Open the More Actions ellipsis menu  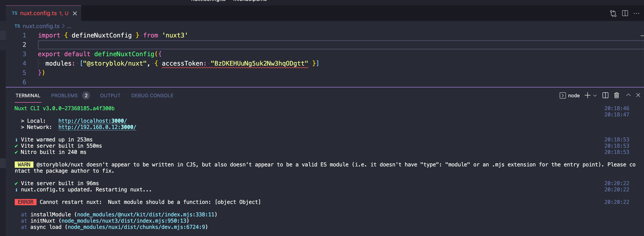point(637,14)
